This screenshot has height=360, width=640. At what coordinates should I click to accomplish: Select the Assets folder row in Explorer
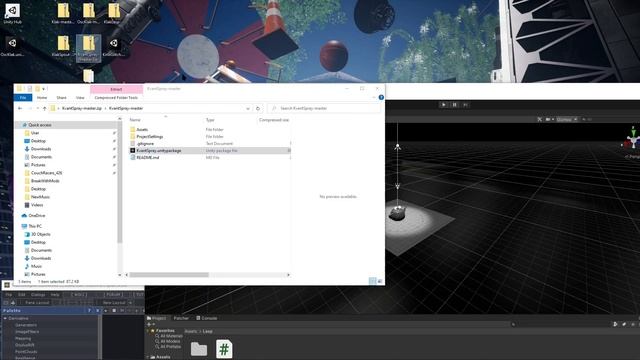tap(210, 129)
